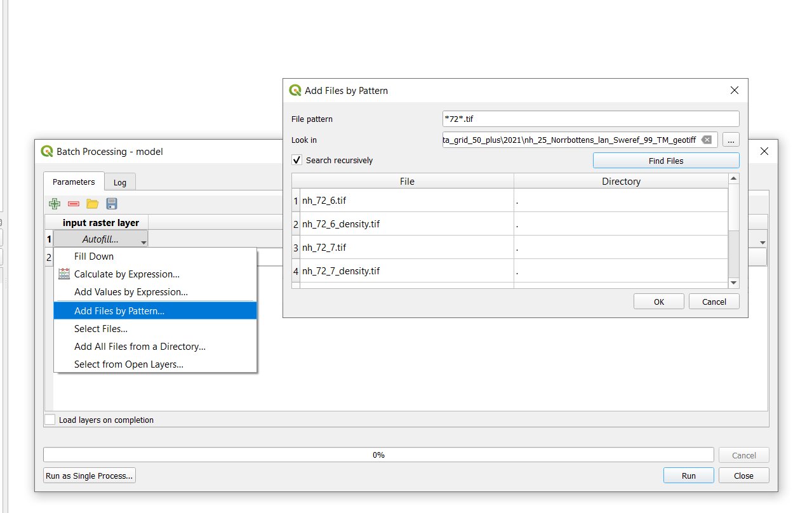Open a batch configuration via the folder icon
Image resolution: width=812 pixels, height=513 pixels.
pyautogui.click(x=92, y=203)
